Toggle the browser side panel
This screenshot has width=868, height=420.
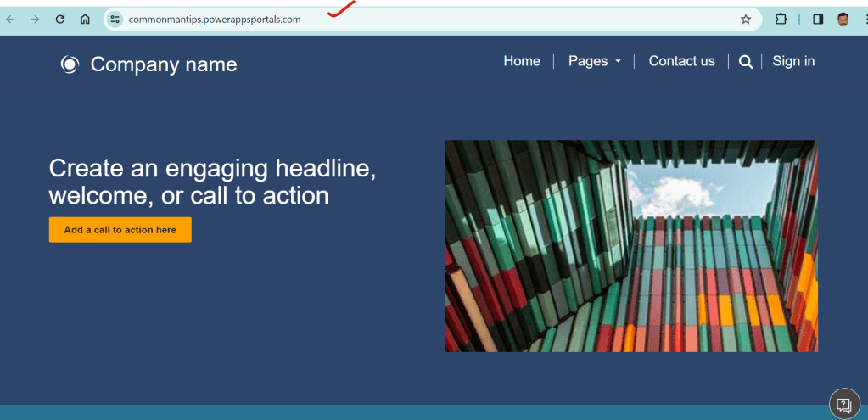(818, 19)
